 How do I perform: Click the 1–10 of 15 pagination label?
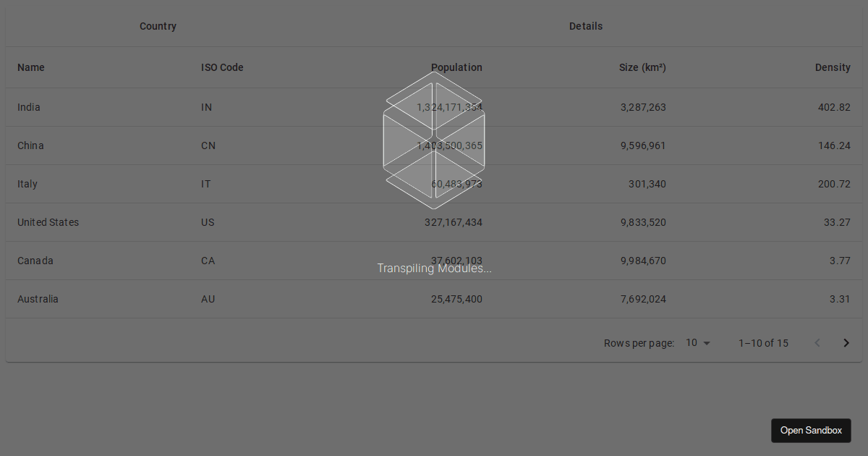[x=763, y=343]
